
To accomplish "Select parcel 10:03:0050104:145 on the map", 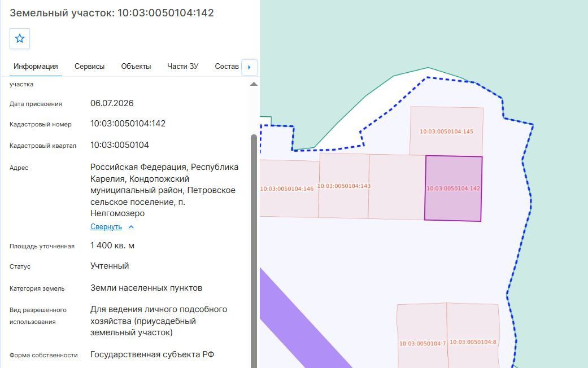I will pyautogui.click(x=446, y=131).
